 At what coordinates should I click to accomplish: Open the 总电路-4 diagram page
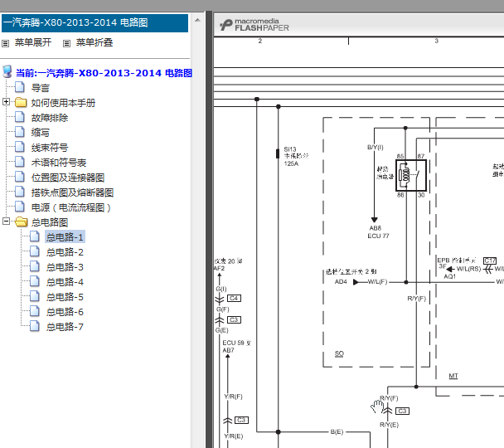click(65, 282)
